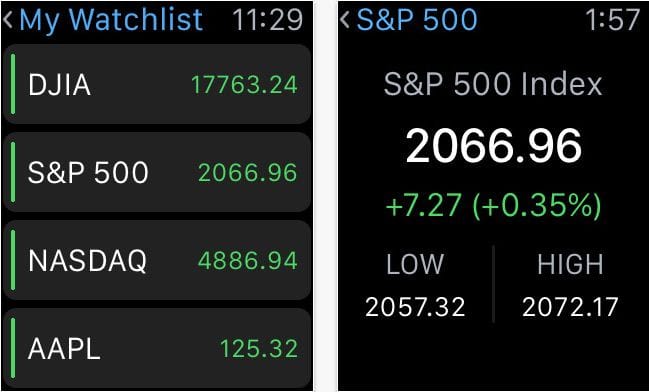The image size is (649, 392).
Task: Tap the large white 2066.96 index value
Action: pos(494,146)
